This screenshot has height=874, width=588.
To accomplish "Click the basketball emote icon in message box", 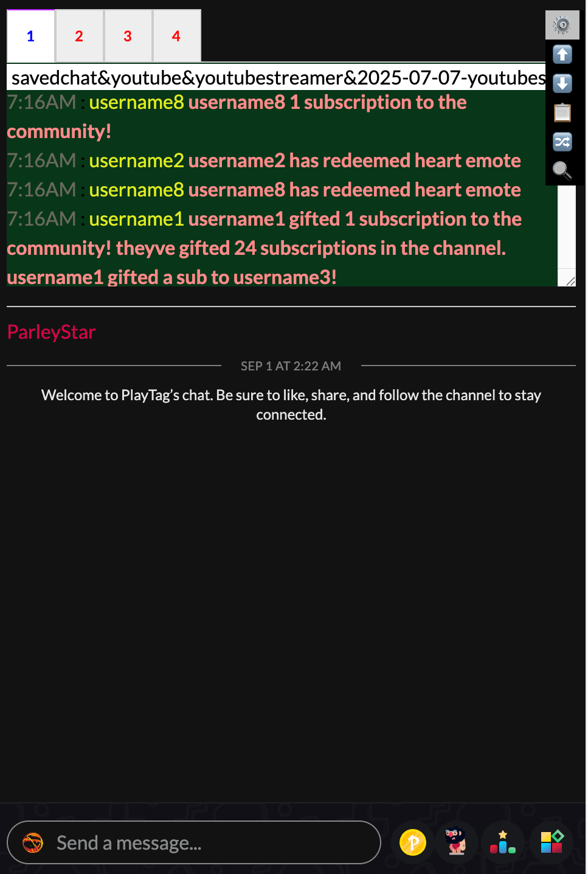I will (x=33, y=842).
